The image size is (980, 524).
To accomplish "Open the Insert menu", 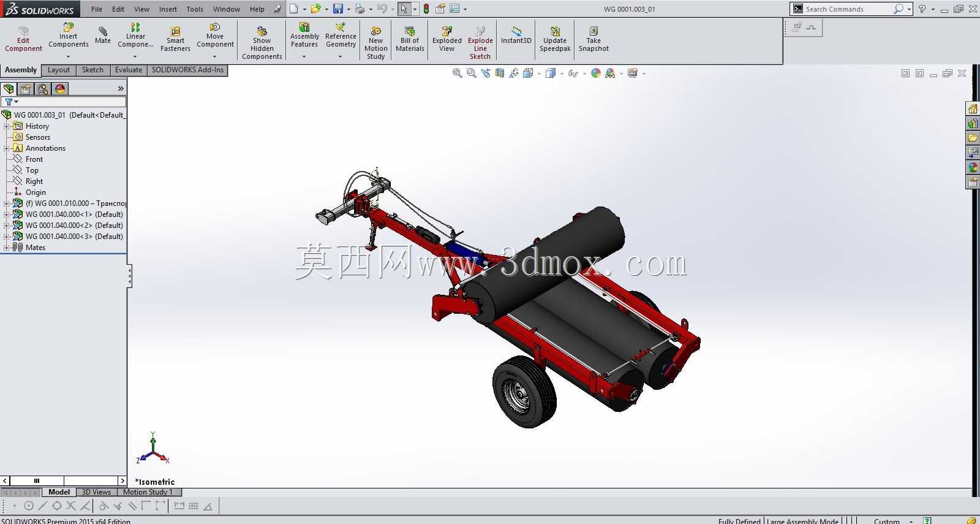I will click(168, 9).
